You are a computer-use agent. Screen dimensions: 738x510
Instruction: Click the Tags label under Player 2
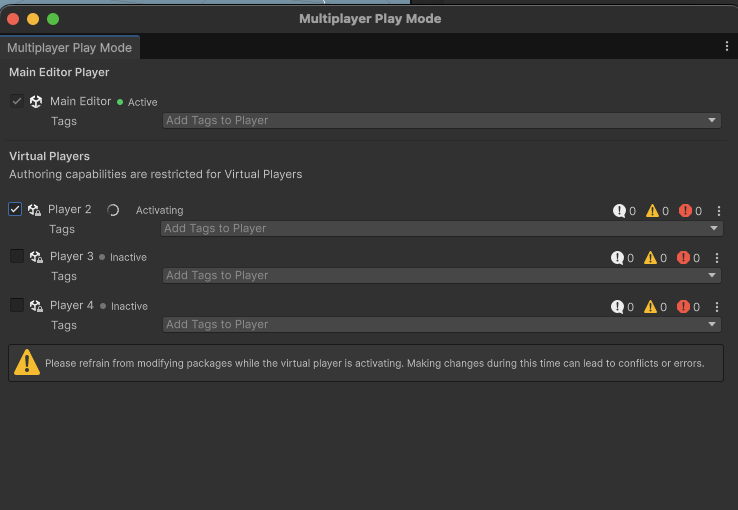pyautogui.click(x=62, y=229)
